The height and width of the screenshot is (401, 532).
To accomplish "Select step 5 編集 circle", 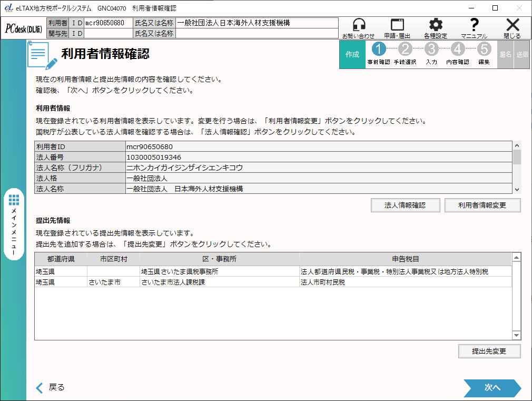I will point(484,49).
